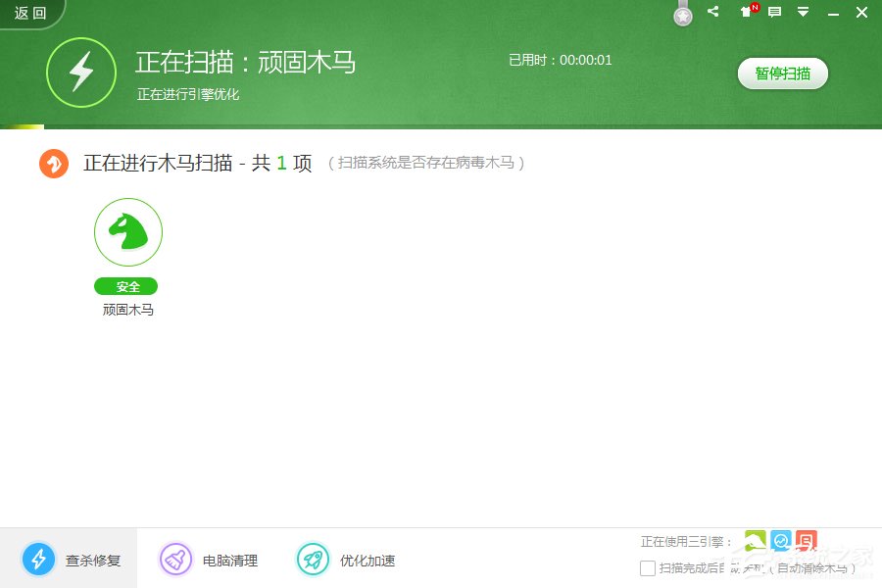Viewport: 882px width, 588px height.
Task: Expand the header lightning circle emblem
Action: (82, 73)
